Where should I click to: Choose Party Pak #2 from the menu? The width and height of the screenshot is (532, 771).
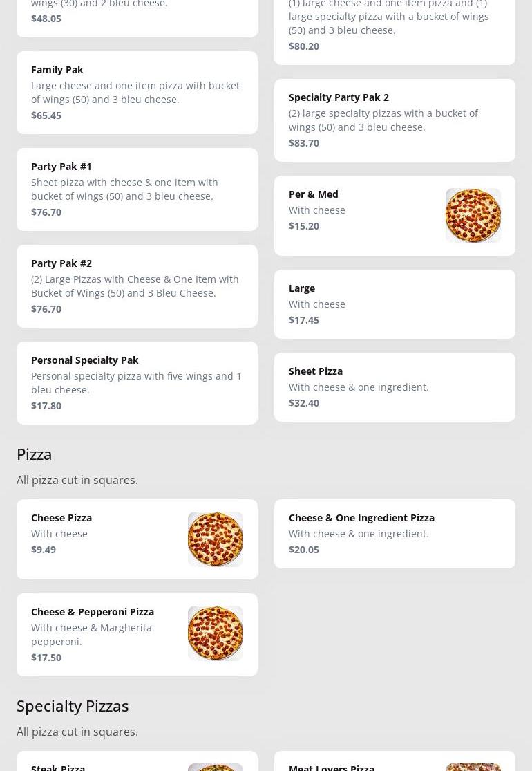tap(61, 263)
